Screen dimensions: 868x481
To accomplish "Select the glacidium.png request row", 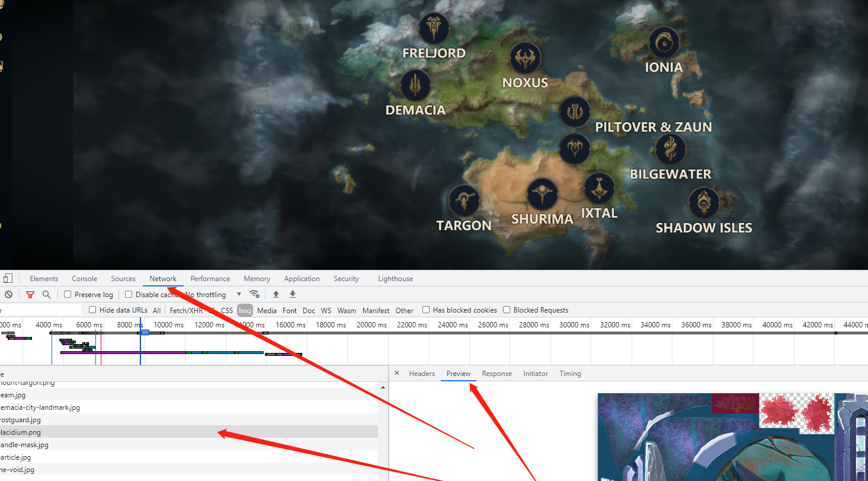I will (x=189, y=432).
